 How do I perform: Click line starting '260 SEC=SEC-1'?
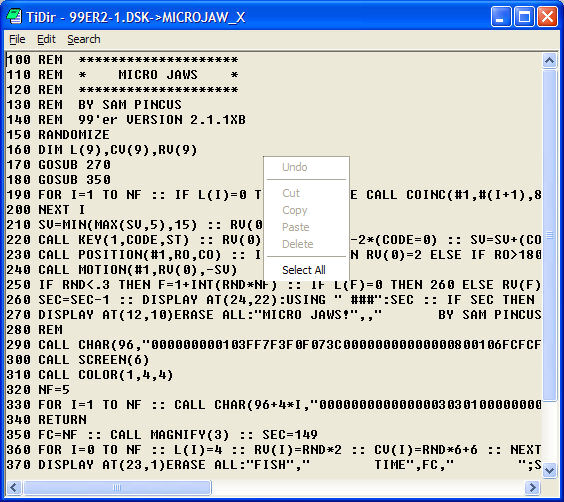click(x=270, y=300)
